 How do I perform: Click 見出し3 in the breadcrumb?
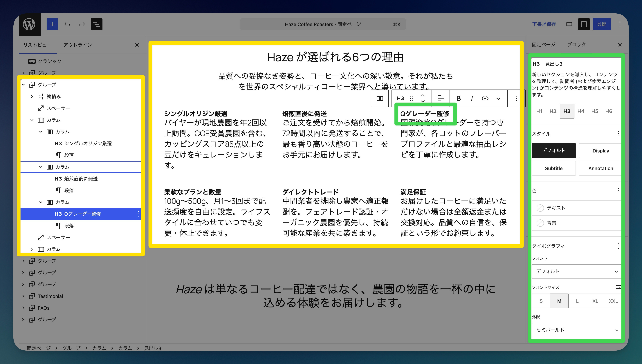point(152,348)
